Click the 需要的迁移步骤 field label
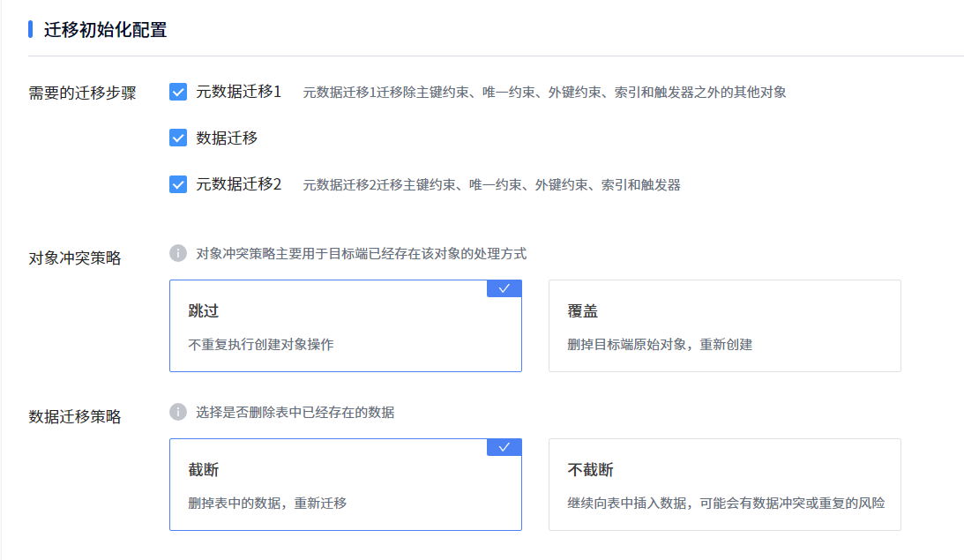Viewport: 964px width, 560px height. [82, 93]
